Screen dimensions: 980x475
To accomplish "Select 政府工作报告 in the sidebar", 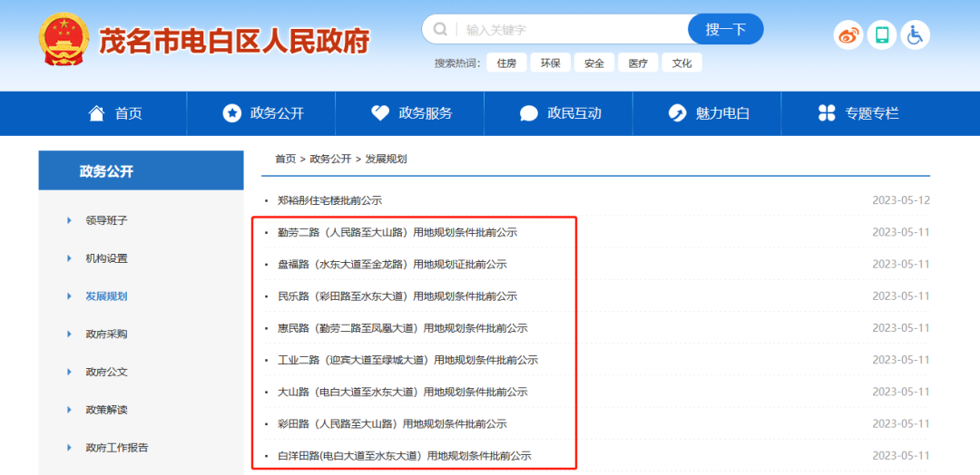I will [x=117, y=448].
